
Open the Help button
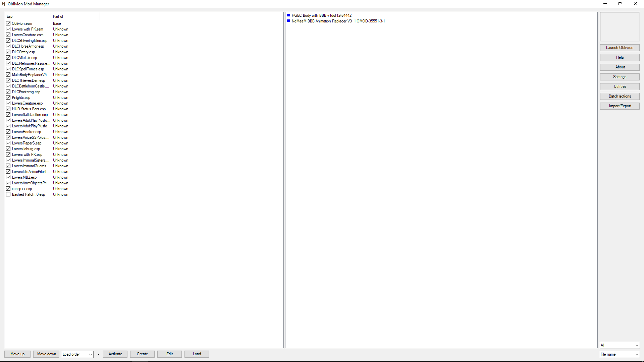620,57
